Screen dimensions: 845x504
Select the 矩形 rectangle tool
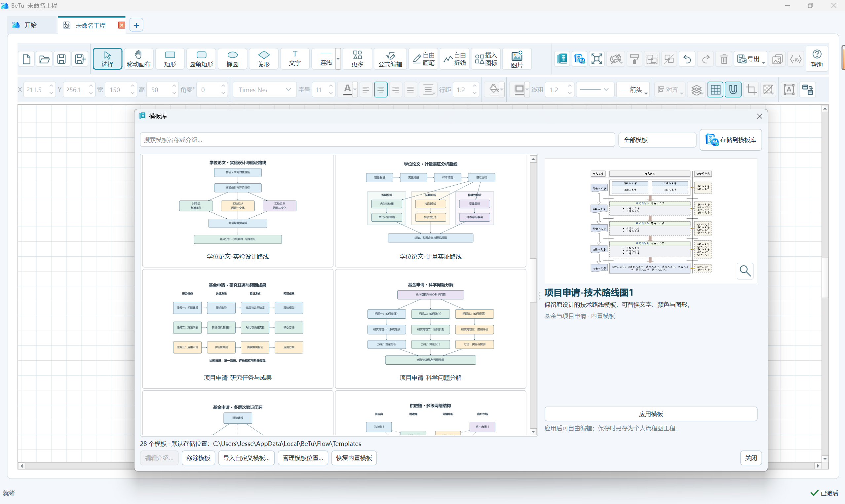(x=170, y=59)
